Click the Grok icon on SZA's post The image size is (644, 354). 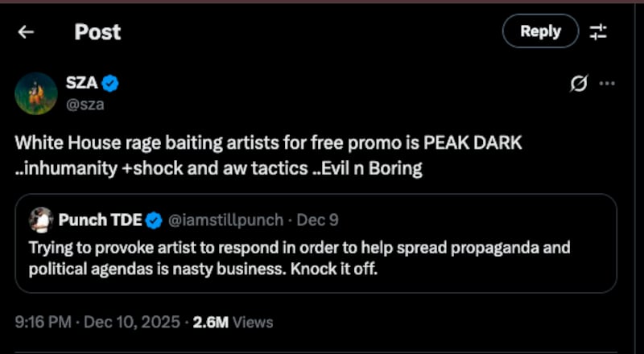tap(578, 84)
